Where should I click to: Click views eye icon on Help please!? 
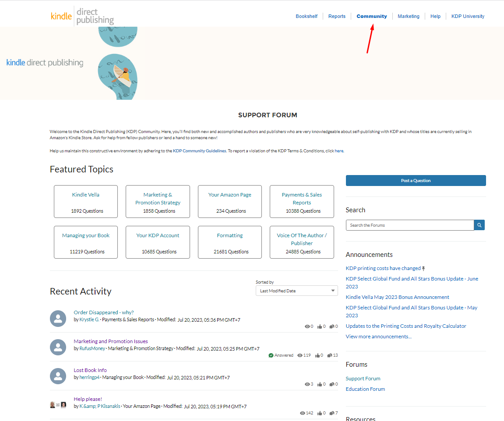coord(303,413)
